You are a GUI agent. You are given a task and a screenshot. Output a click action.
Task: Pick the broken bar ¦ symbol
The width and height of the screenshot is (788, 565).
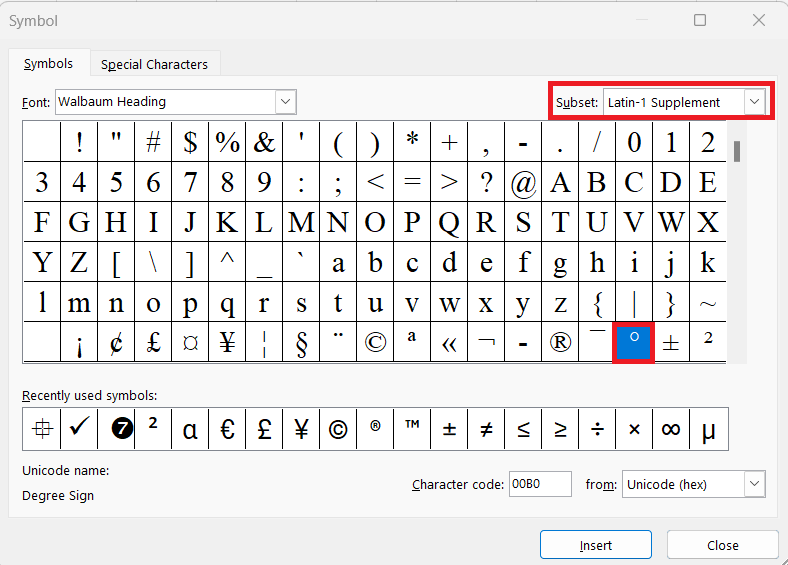click(264, 342)
